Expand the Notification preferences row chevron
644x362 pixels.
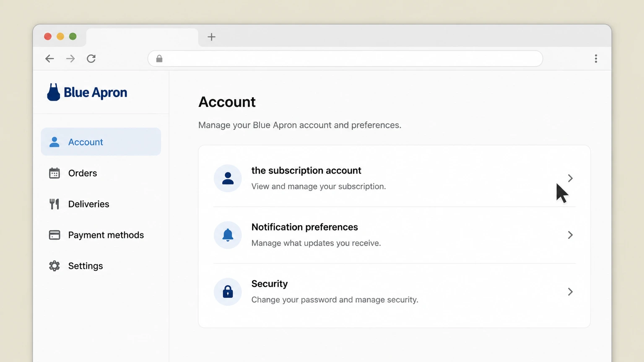[570, 235]
